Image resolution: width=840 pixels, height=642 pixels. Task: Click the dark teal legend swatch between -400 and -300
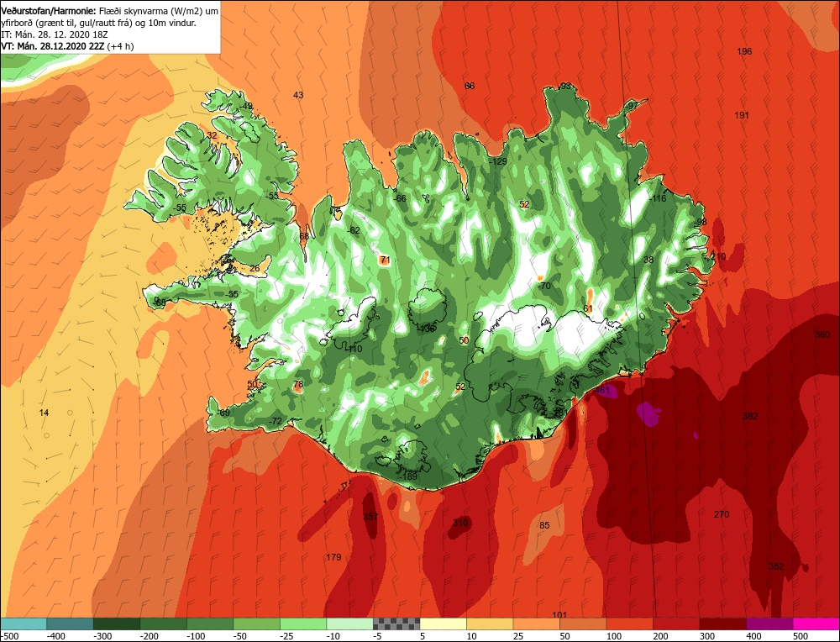[x=70, y=624]
